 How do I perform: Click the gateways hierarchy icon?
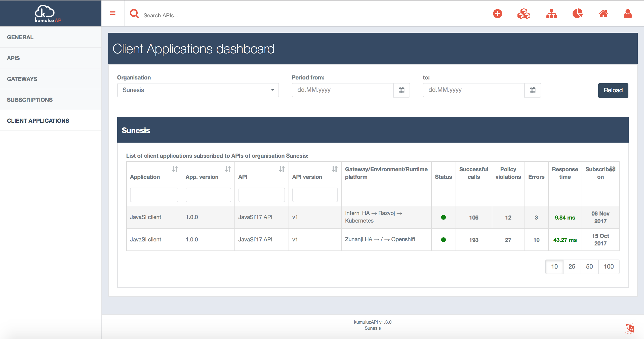[x=551, y=14]
